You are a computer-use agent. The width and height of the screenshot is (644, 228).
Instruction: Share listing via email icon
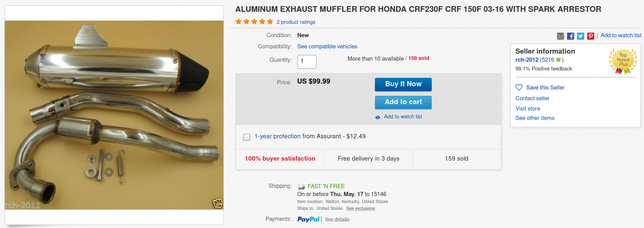point(560,36)
